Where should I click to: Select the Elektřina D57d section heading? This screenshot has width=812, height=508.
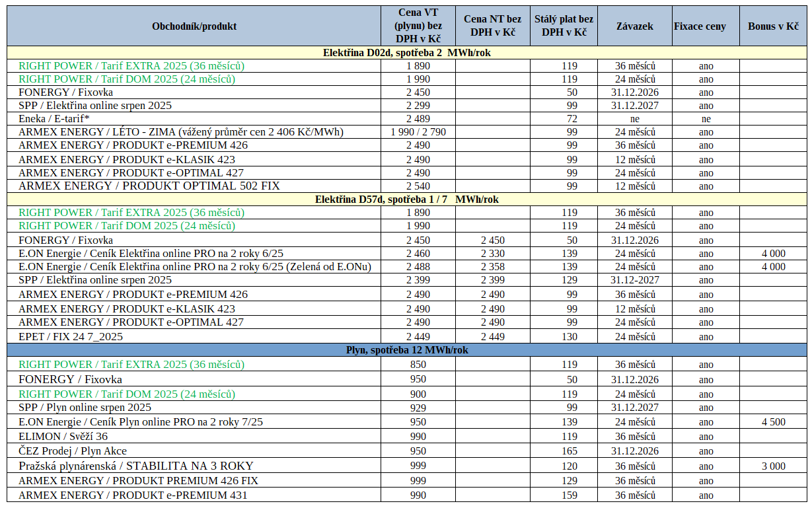click(407, 199)
